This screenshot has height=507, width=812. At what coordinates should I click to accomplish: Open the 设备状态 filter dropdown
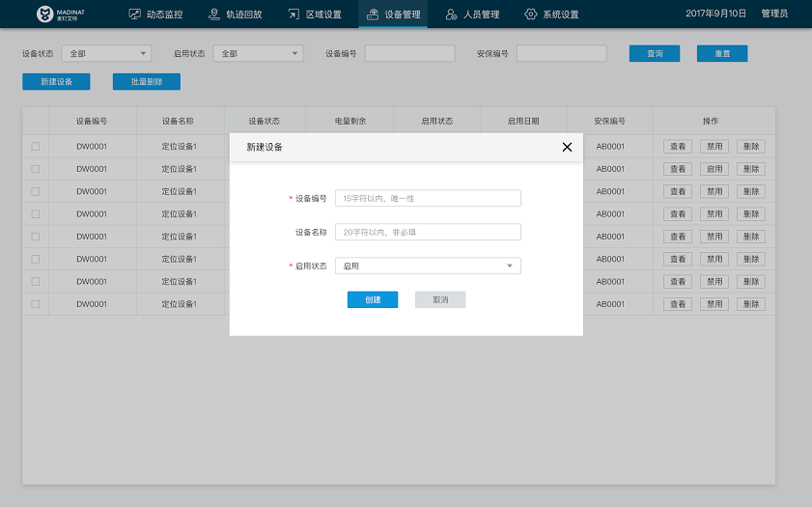coord(106,54)
